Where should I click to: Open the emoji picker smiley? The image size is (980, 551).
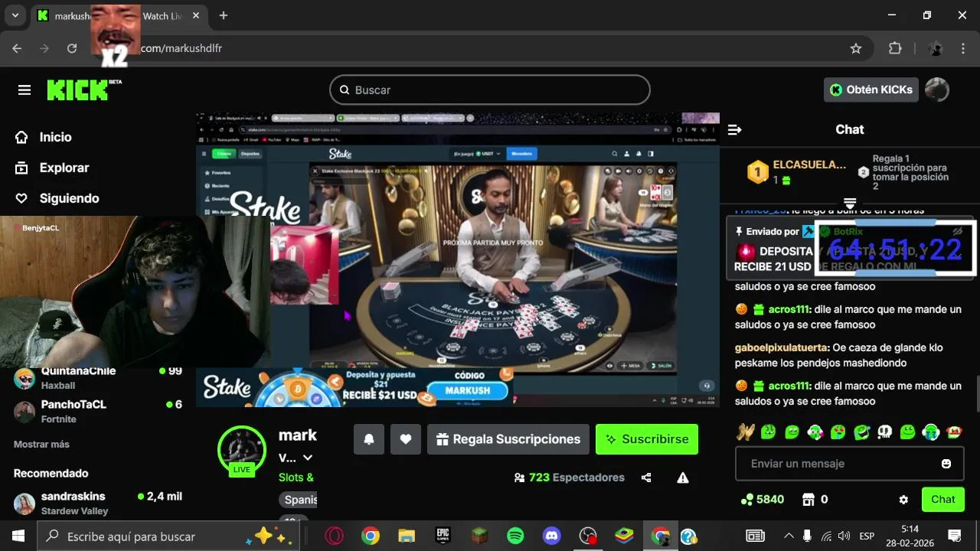pos(946,464)
